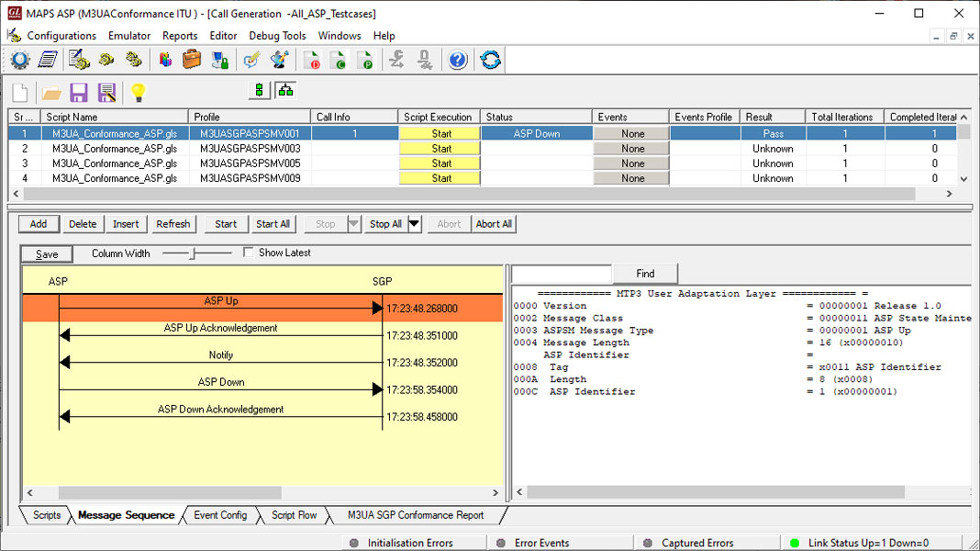The width and height of the screenshot is (980, 551).
Task: Click the floppy disk with pencil icon
Action: (x=106, y=93)
